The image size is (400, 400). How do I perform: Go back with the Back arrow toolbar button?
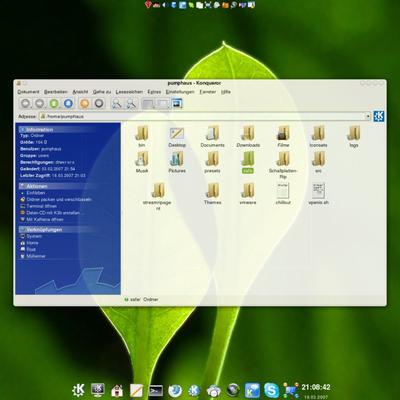(26, 103)
